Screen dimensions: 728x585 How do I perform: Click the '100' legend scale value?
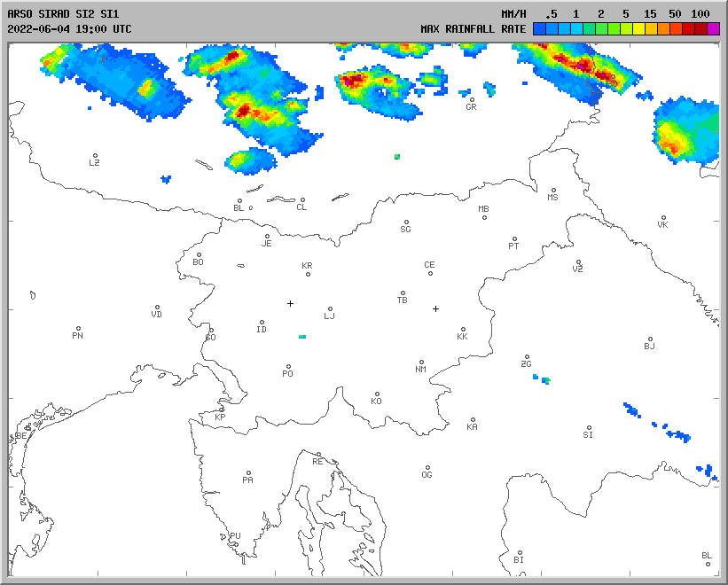(700, 14)
